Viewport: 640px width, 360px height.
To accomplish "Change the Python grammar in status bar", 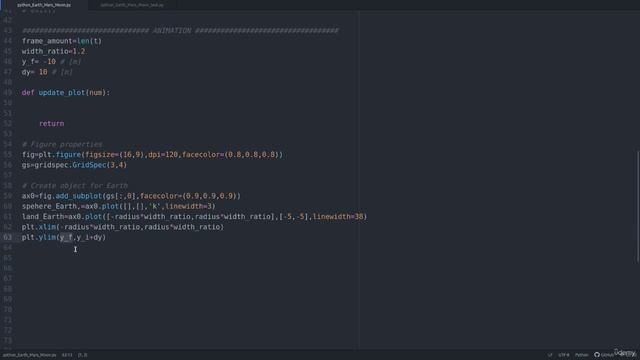I will (582, 355).
